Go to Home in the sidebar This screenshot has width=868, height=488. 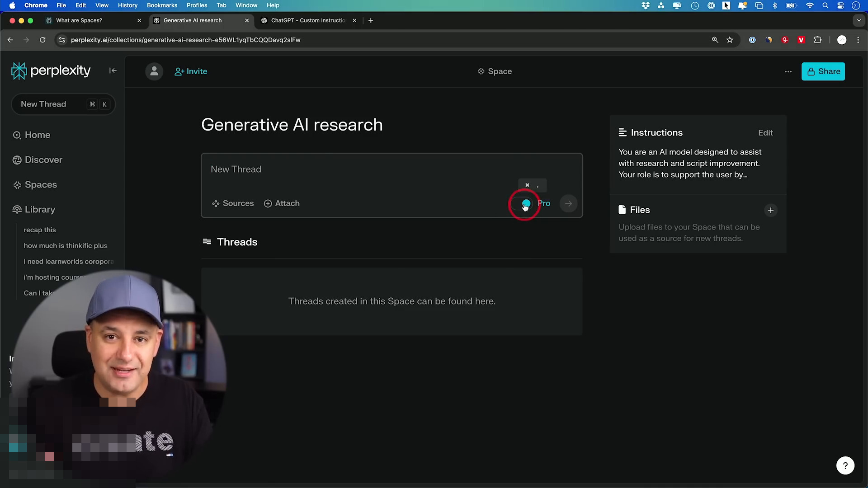click(32, 135)
